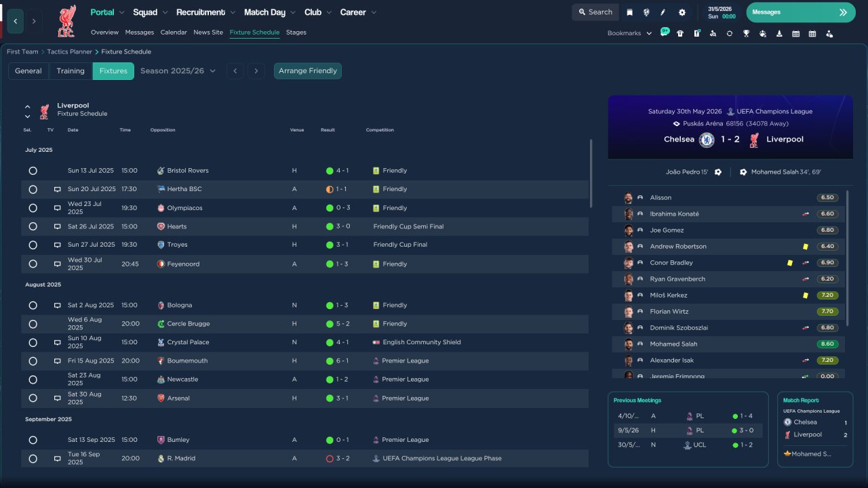Open the Season 2025/26 dropdown

click(178, 71)
